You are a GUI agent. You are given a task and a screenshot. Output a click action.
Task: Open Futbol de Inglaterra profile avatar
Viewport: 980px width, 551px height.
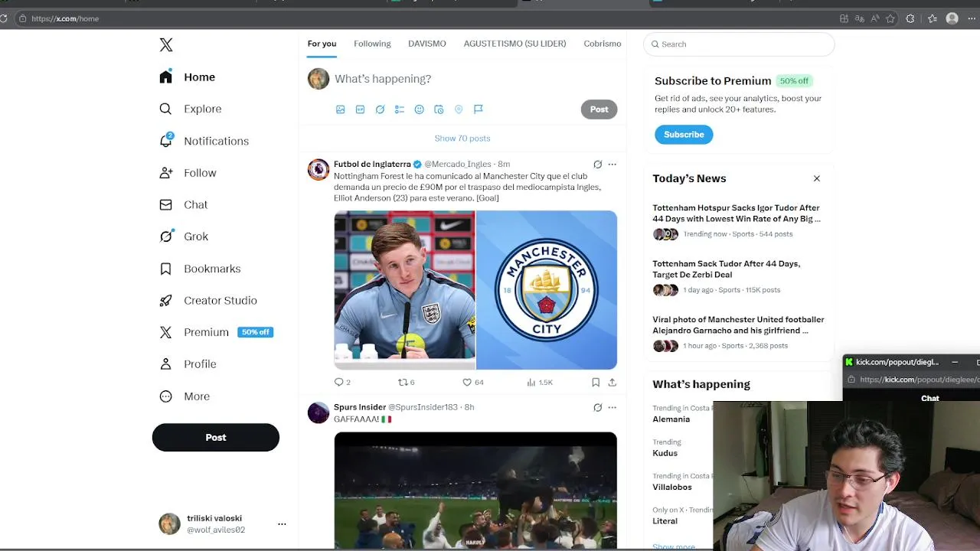318,169
